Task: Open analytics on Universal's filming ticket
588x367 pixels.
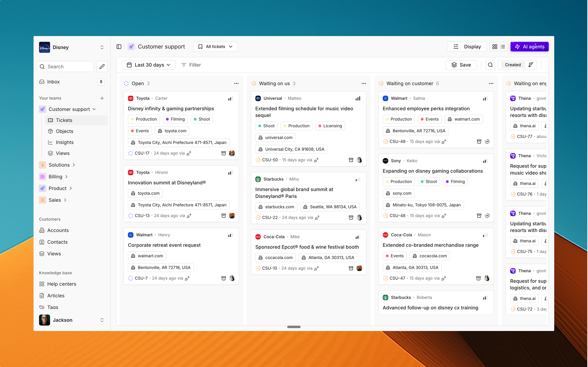Action: pos(358,98)
